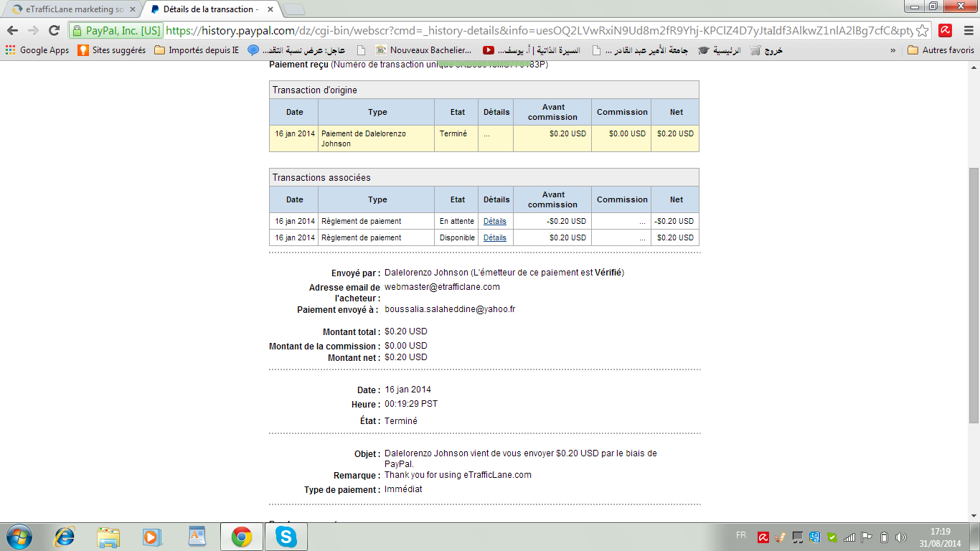This screenshot has height=551, width=980.
Task: Bookmark this page with the star icon
Action: pyautogui.click(x=923, y=30)
